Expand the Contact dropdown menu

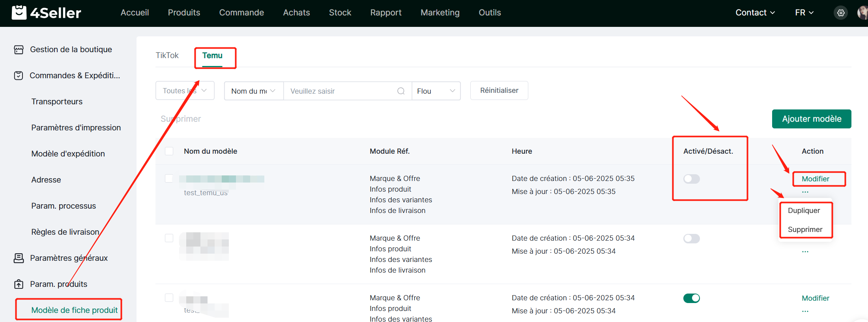(x=755, y=13)
